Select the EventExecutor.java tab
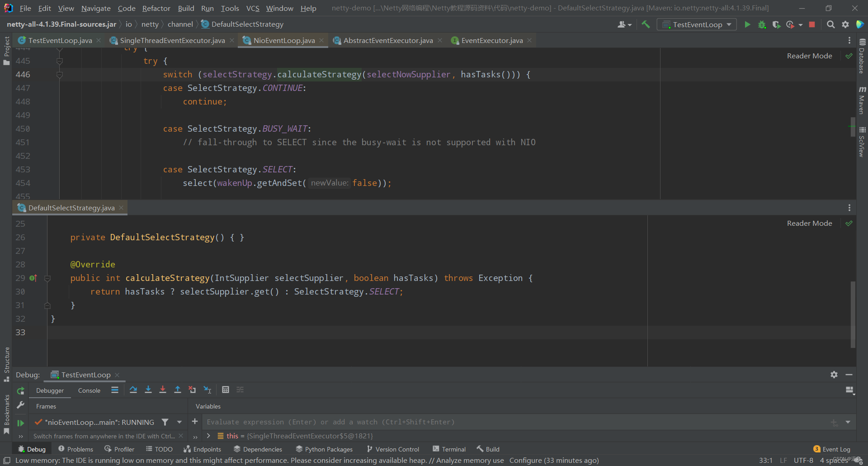This screenshot has width=868, height=466. pyautogui.click(x=492, y=40)
